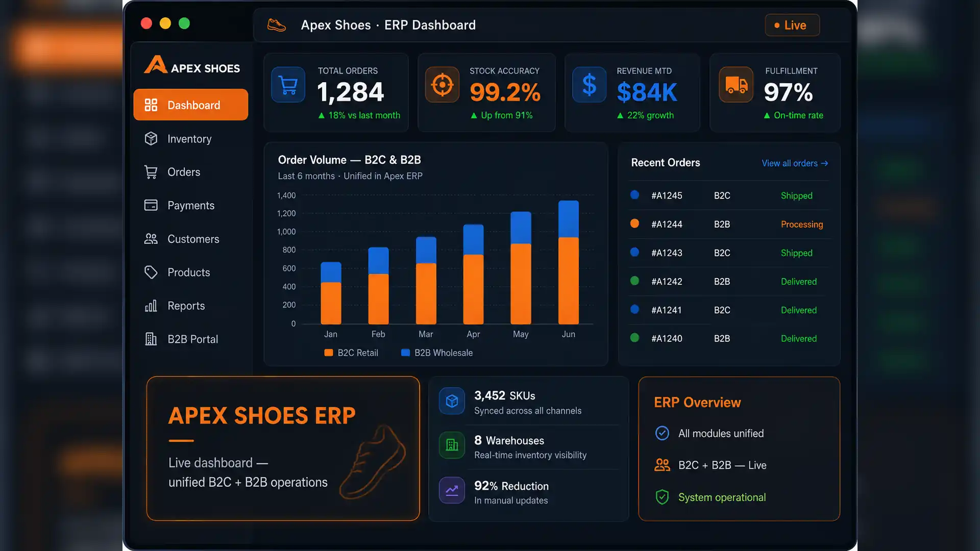The image size is (980, 551).
Task: Click the B2B Portal building icon
Action: [x=151, y=339]
